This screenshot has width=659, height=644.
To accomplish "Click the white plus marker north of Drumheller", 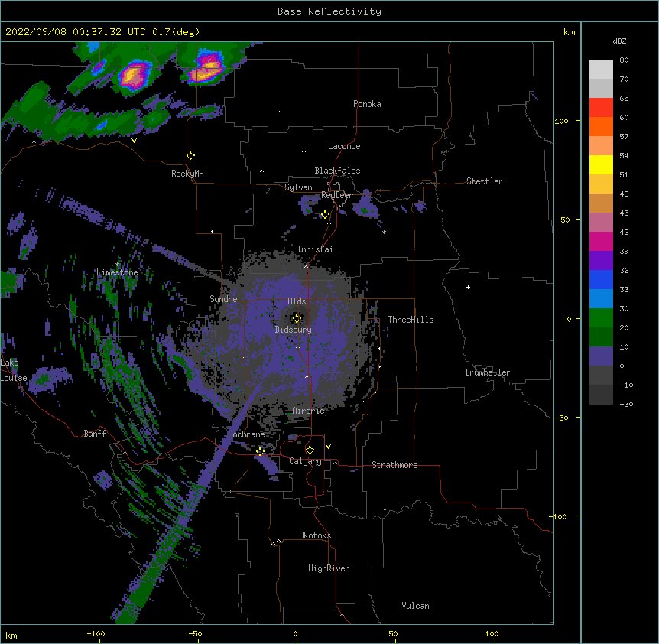I will tap(468, 287).
